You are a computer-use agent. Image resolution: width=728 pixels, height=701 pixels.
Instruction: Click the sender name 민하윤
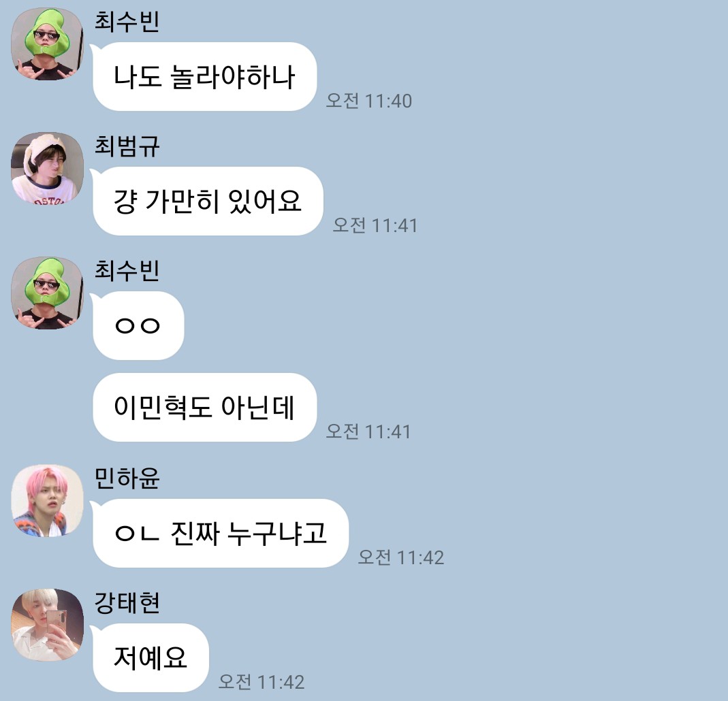click(x=127, y=478)
